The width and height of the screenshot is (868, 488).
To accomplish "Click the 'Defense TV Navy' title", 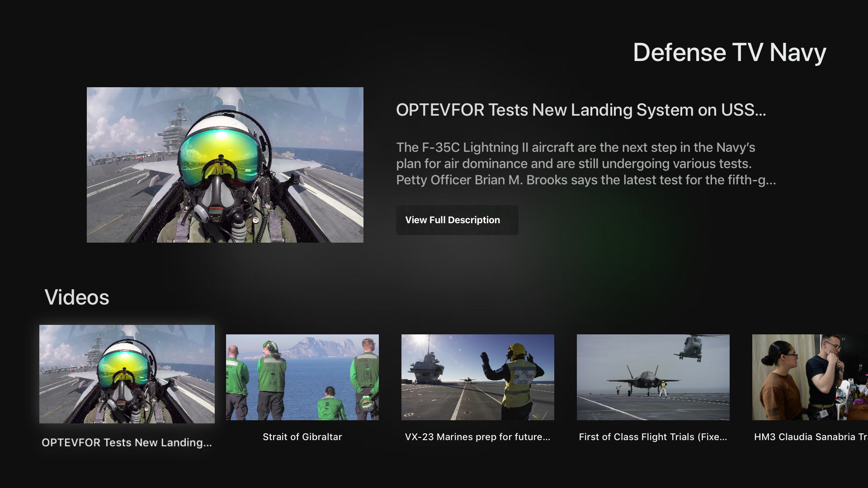I will click(730, 52).
